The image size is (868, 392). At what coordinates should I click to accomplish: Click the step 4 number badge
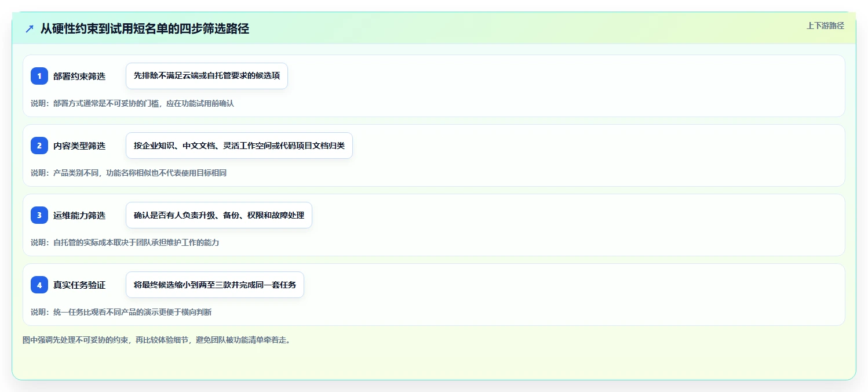[x=39, y=285]
